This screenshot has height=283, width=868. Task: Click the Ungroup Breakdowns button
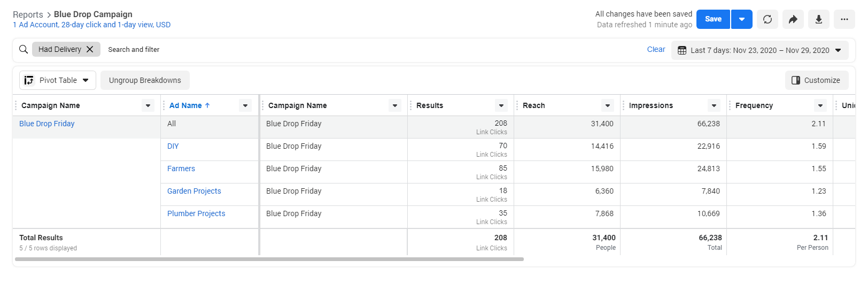145,80
